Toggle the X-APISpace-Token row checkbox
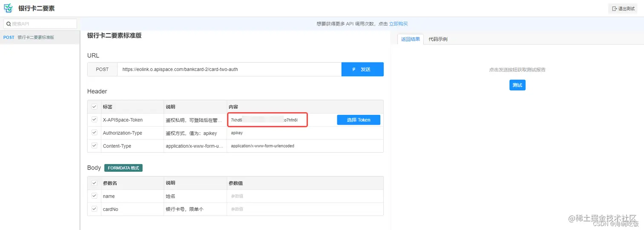This screenshot has height=230, width=644. 94,120
